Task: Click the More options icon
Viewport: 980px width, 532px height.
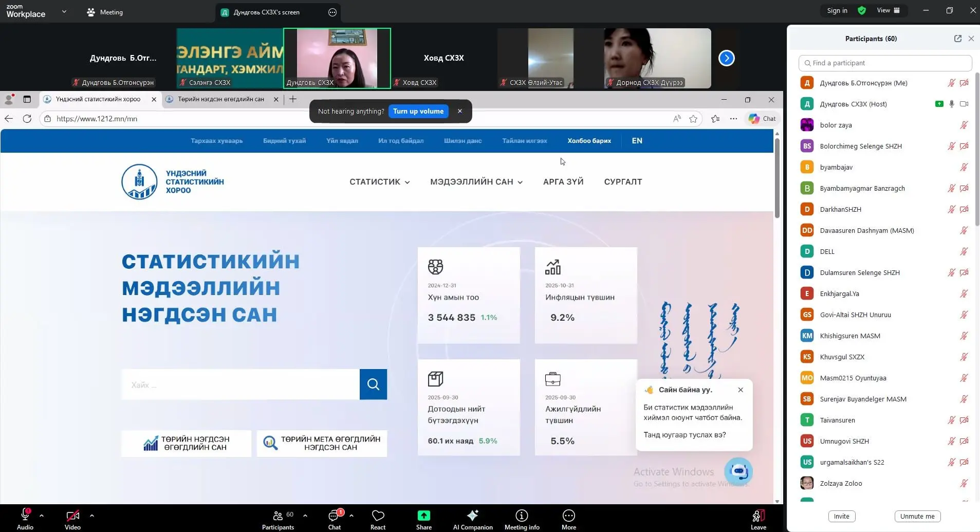Action: click(568, 516)
